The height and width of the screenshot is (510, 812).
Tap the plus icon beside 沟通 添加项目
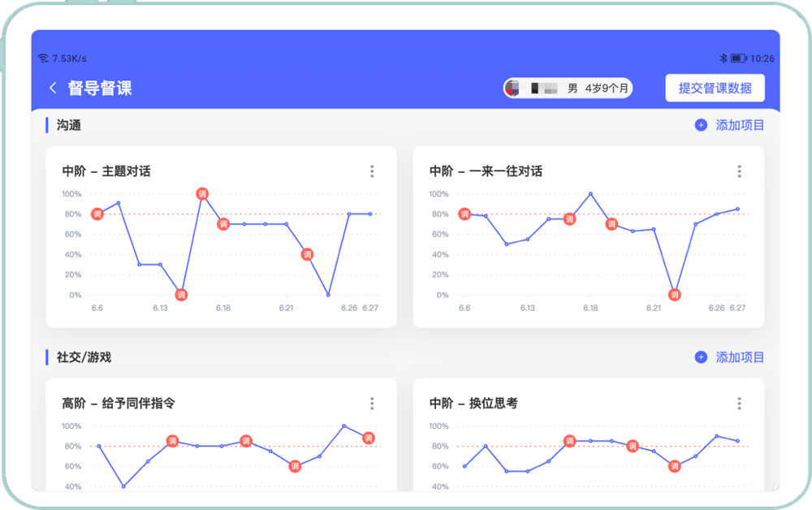tap(701, 126)
